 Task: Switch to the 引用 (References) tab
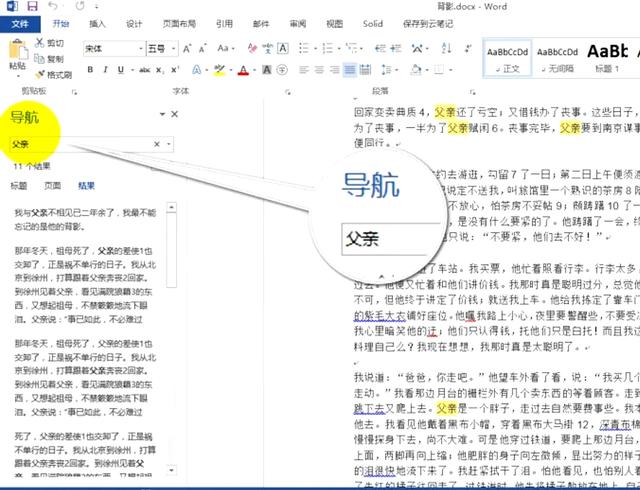coord(224,24)
